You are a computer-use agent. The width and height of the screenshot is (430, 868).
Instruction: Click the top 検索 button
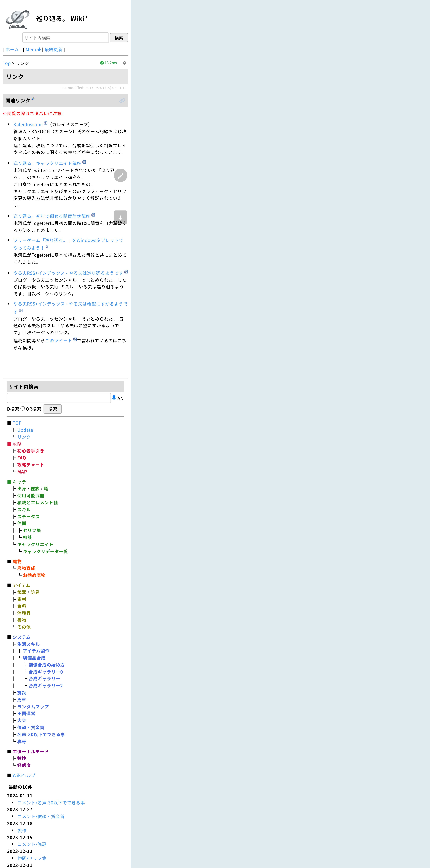click(x=119, y=38)
